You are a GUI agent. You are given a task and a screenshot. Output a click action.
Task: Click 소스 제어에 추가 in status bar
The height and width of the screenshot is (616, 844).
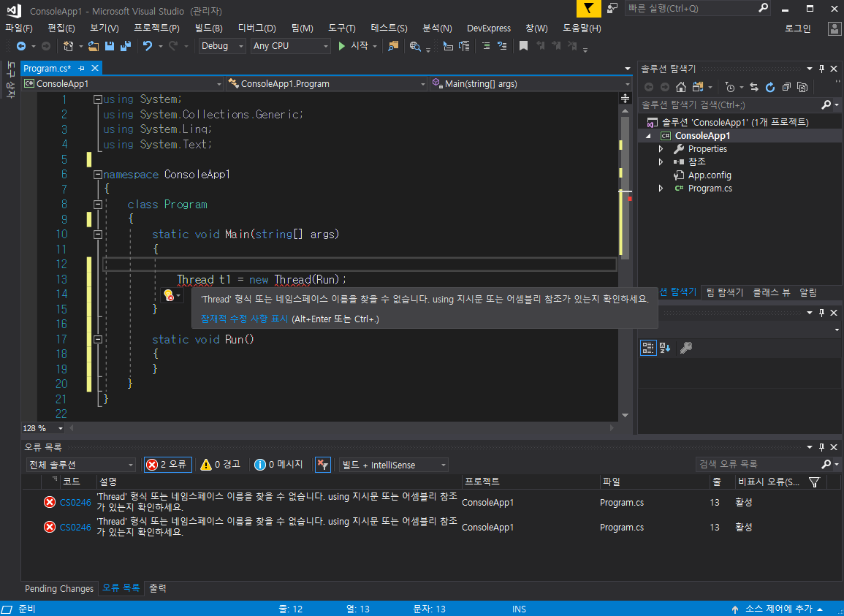(x=778, y=609)
